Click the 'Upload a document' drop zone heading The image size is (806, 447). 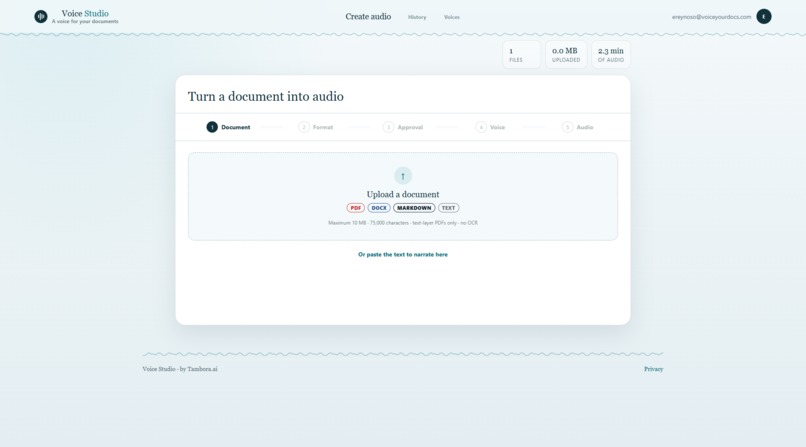(403, 194)
